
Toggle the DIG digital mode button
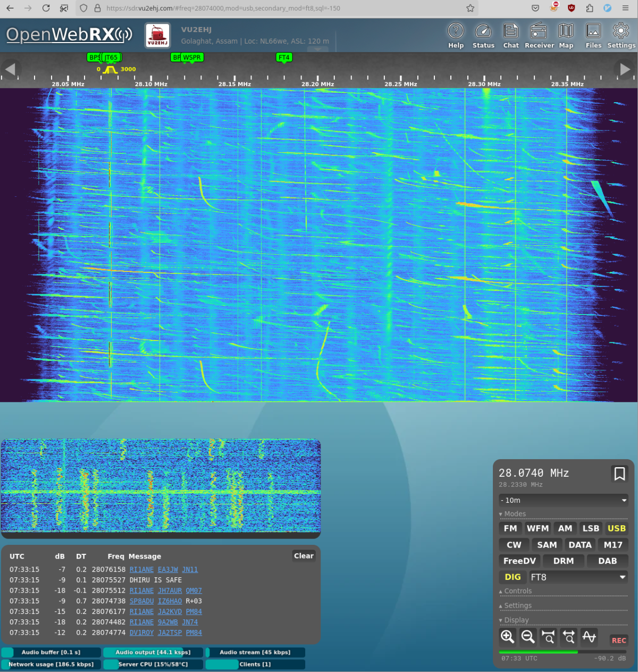[x=513, y=577]
